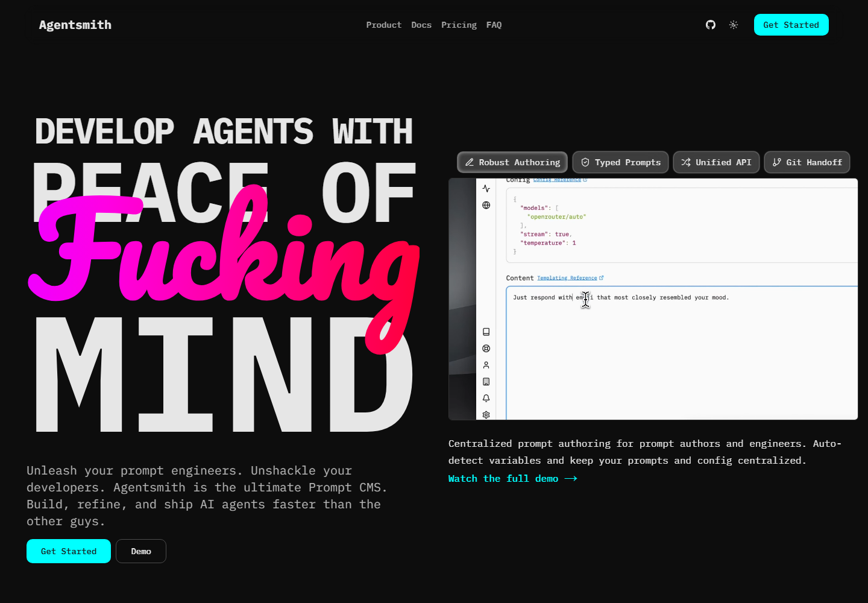Click the shield icon on Typed Prompts tab
868x603 pixels.
coord(585,162)
